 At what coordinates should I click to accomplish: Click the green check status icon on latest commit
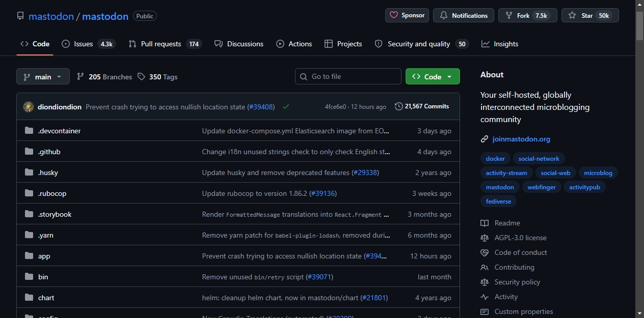coord(286,107)
